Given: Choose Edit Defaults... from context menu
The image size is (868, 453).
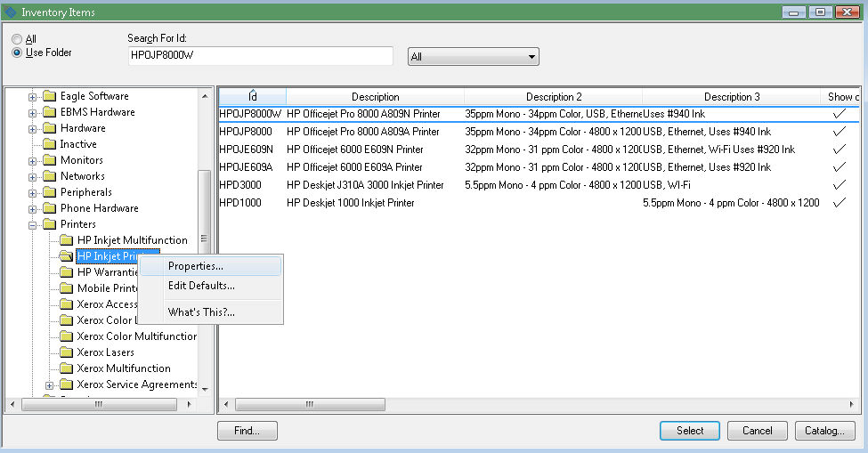Looking at the screenshot, I should [201, 286].
